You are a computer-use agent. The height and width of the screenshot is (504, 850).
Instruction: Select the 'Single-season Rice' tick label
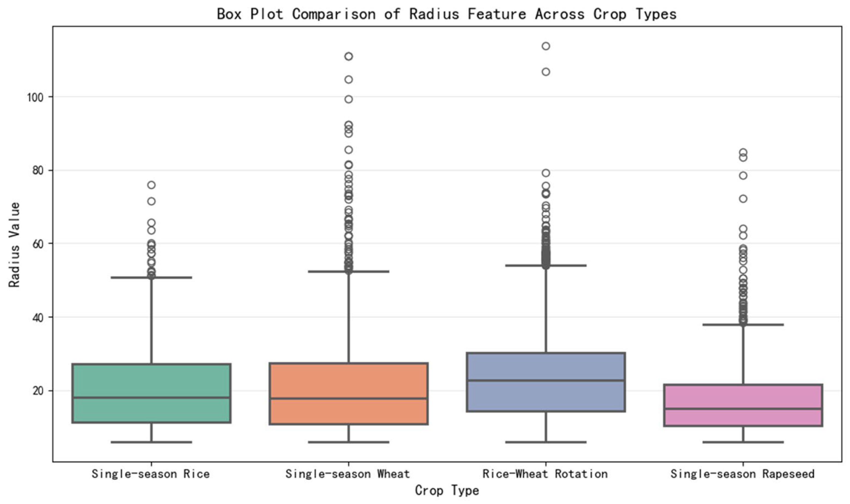(x=151, y=474)
